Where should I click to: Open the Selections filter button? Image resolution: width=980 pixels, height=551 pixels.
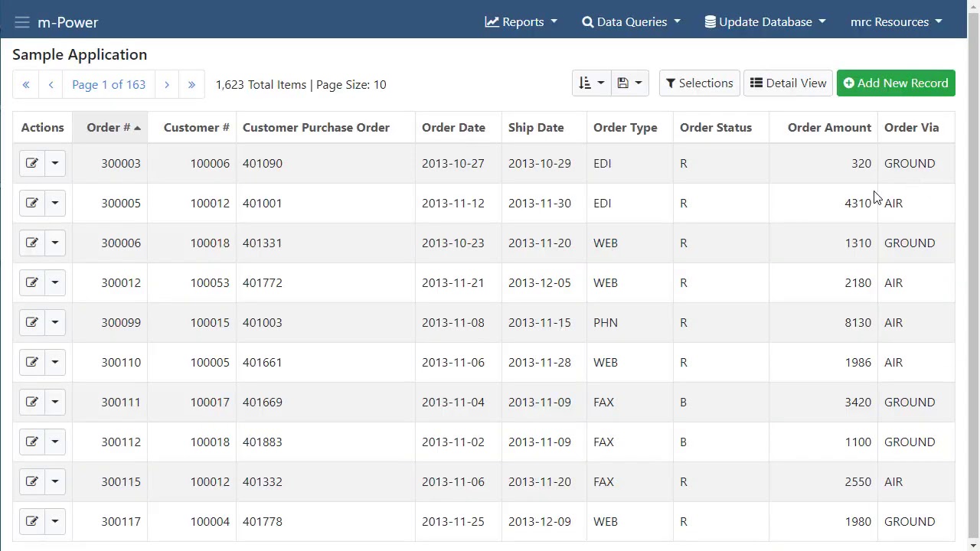coord(699,83)
